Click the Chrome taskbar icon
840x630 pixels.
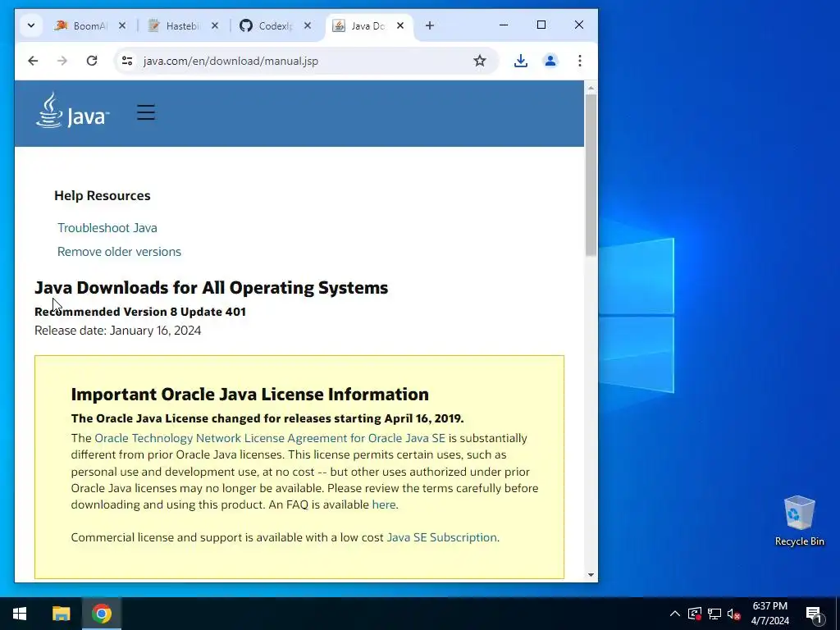coord(101,614)
